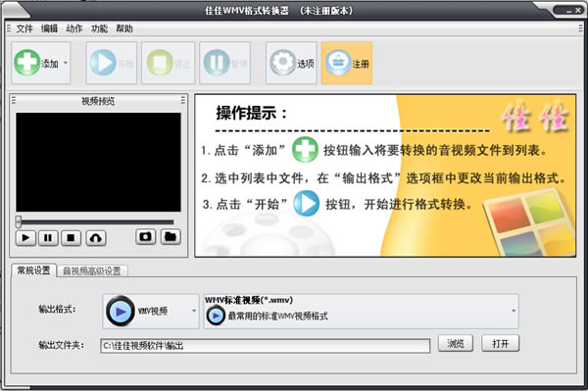Play the video preview
The height and width of the screenshot is (391, 588).
pyautogui.click(x=25, y=238)
